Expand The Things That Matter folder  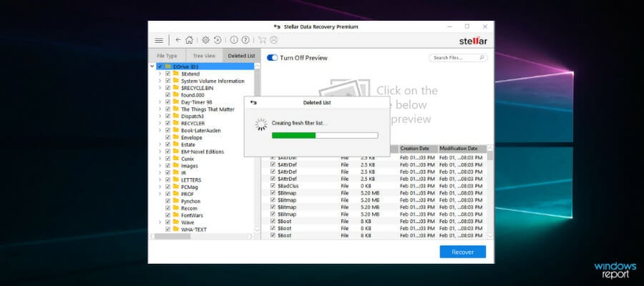pyautogui.click(x=160, y=109)
